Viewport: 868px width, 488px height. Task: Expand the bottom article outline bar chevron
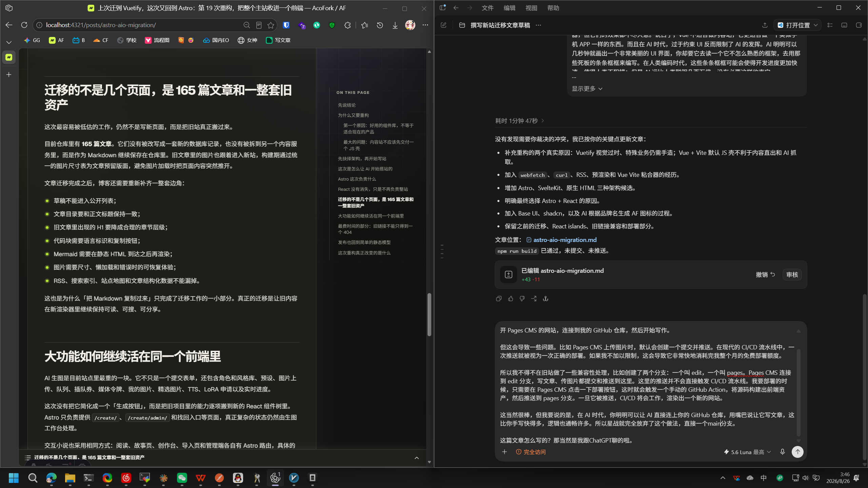(x=417, y=458)
